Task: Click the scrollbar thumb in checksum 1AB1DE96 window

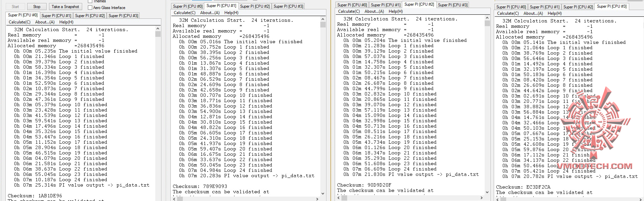Action: point(158,34)
